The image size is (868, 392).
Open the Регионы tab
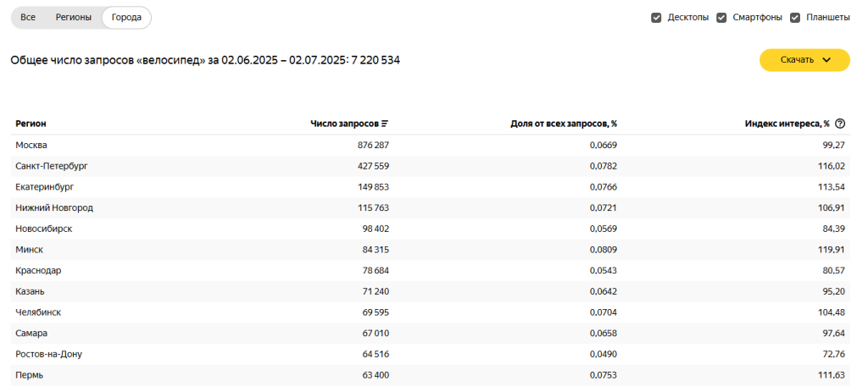[74, 18]
